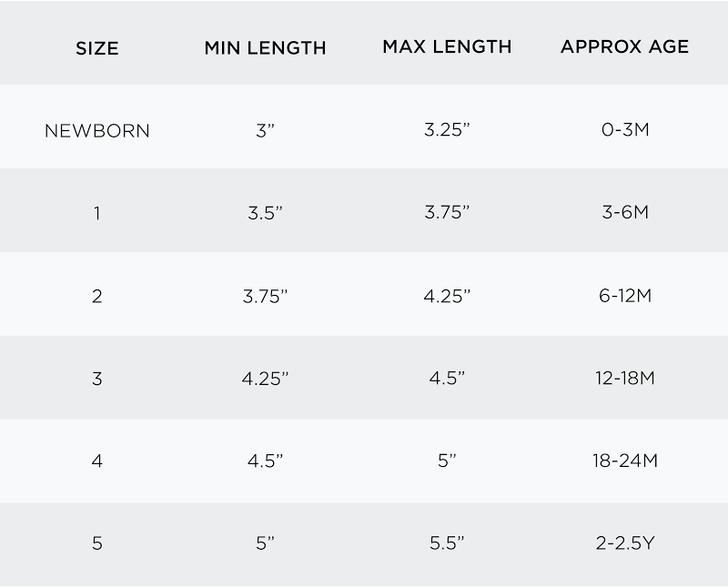This screenshot has height=588, width=728.
Task: Click the 3.25” max length for Newborn
Action: 447,129
